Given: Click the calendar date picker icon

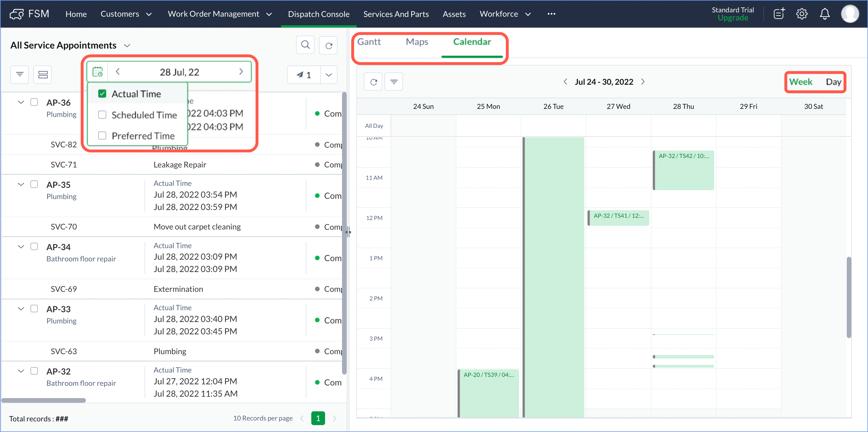Looking at the screenshot, I should [x=97, y=72].
